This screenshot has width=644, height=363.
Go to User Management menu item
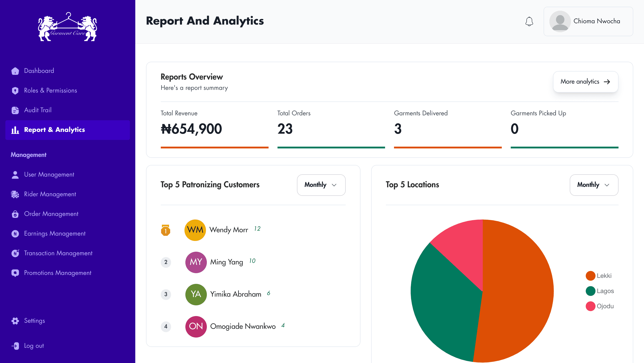(x=49, y=175)
